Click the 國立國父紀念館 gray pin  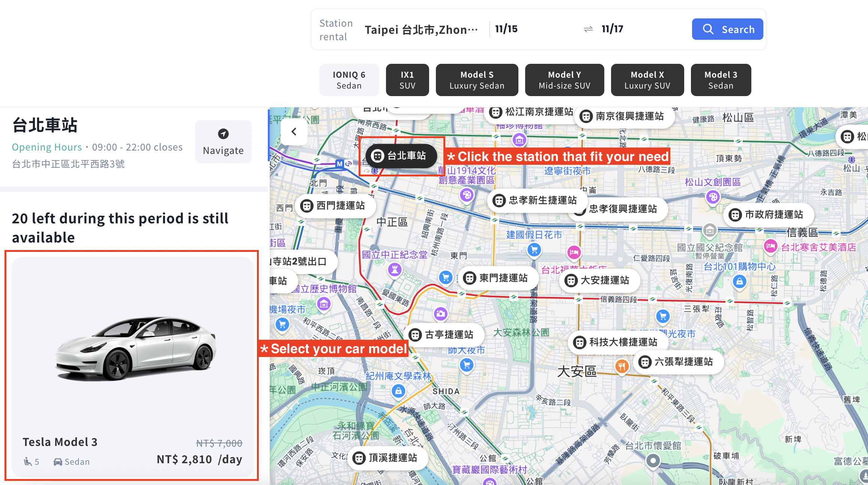[710, 230]
